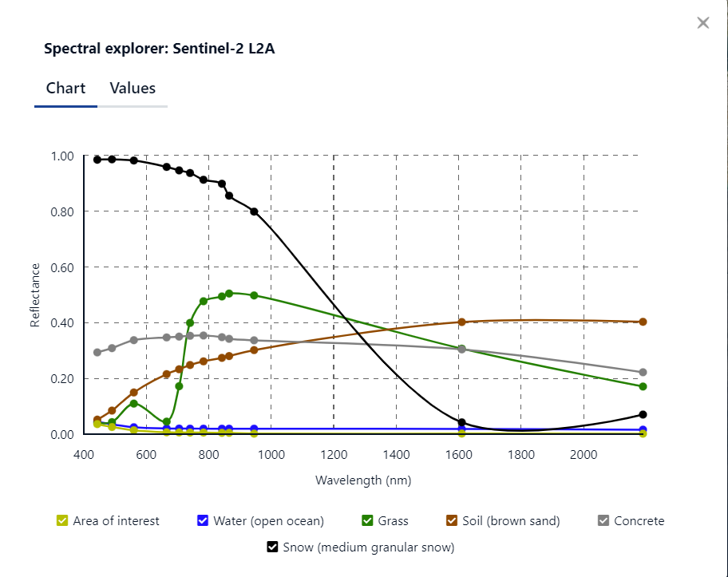Viewport: 728px width, 577px height.
Task: Close the Spectral explorer dialog
Action: (x=702, y=22)
